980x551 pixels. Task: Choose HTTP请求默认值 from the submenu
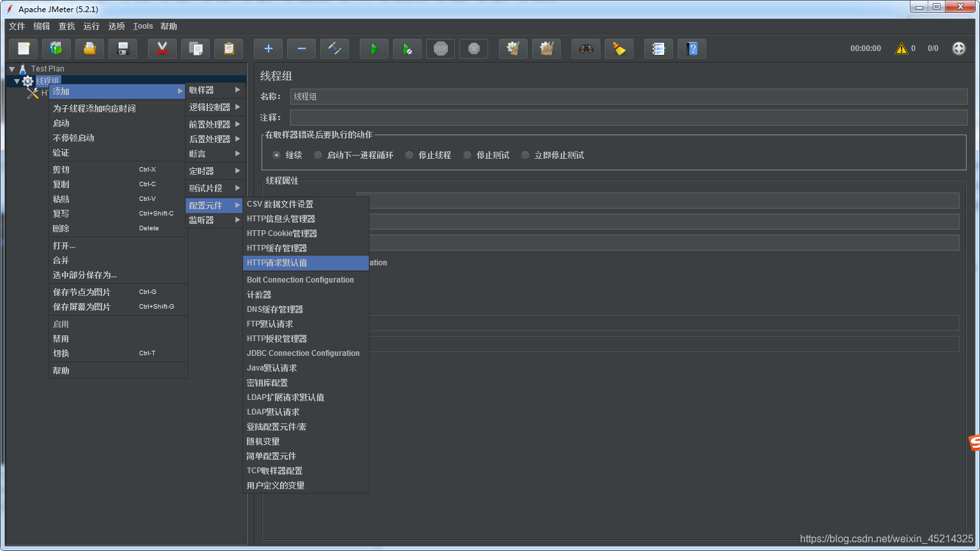306,263
